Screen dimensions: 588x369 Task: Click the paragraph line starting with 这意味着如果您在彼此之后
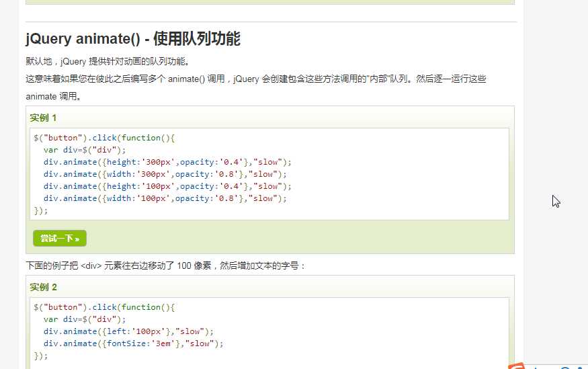[256, 79]
